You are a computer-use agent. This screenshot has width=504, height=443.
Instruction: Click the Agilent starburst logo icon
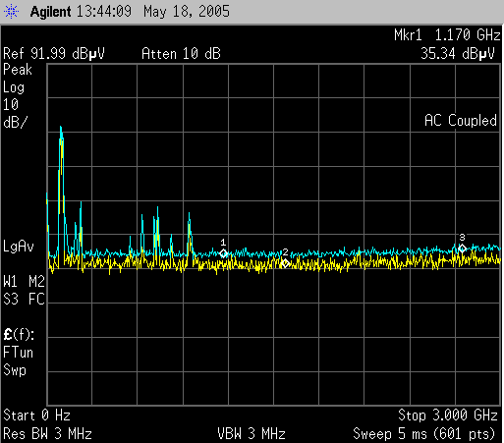(x=11, y=12)
